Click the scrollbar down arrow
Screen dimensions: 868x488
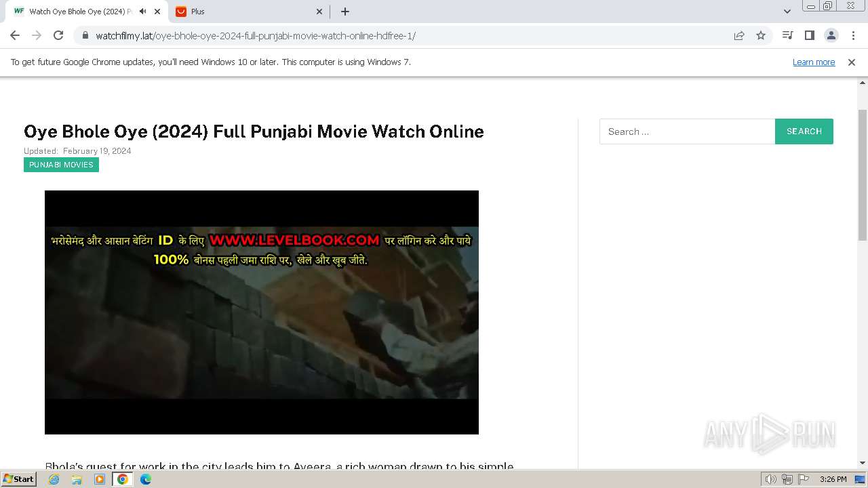pyautogui.click(x=863, y=463)
